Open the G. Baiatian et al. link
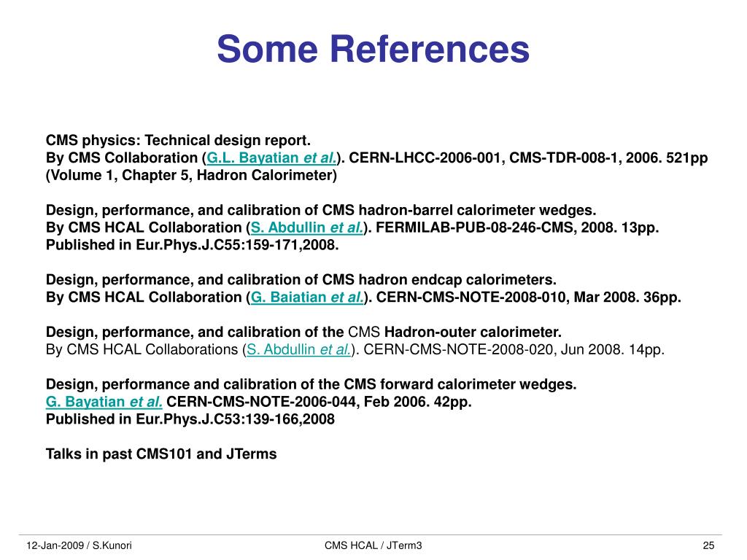The height and width of the screenshot is (560, 747). 307,297
